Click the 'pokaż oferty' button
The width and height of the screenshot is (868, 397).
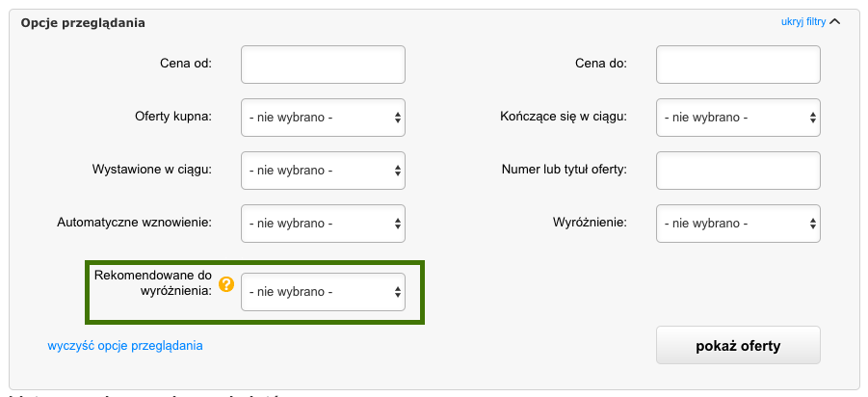739,346
